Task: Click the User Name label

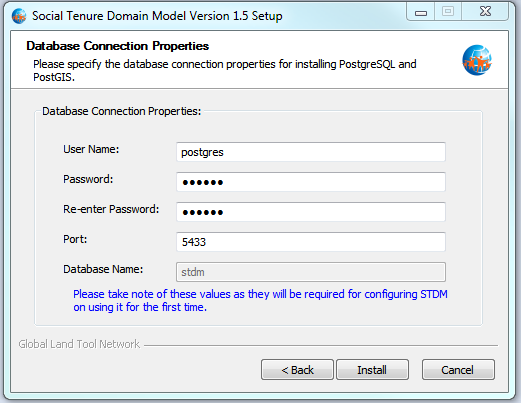Action: (x=91, y=149)
